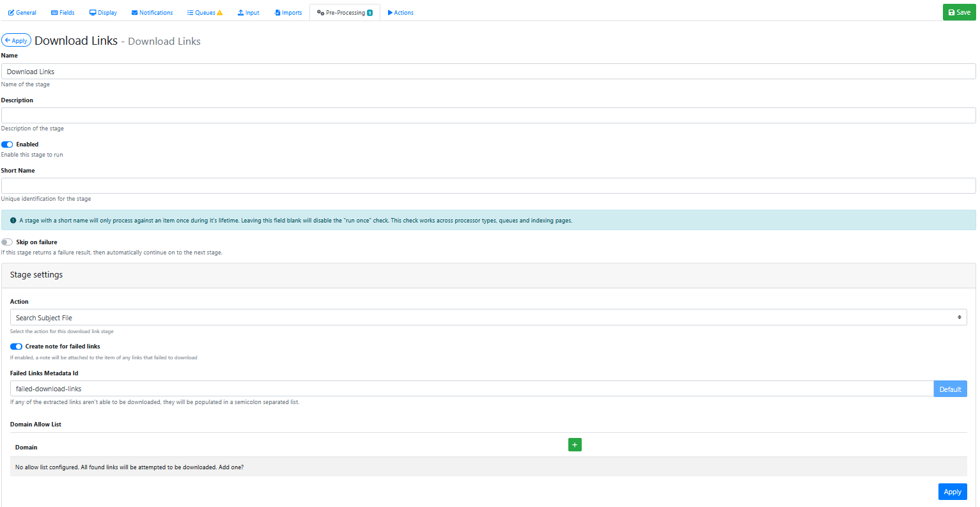Switch to the Fields tab

click(x=63, y=13)
